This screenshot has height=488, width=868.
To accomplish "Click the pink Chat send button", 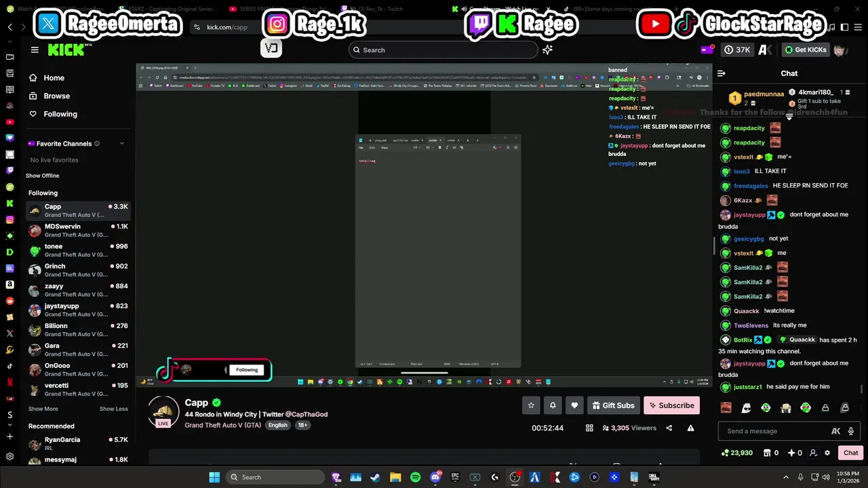I will pyautogui.click(x=850, y=453).
